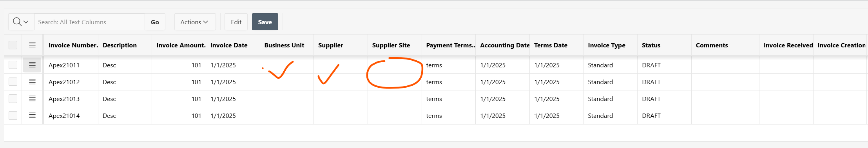Focus the Search All Text Columns field
Viewport: 868px width, 148px height.
coord(89,22)
